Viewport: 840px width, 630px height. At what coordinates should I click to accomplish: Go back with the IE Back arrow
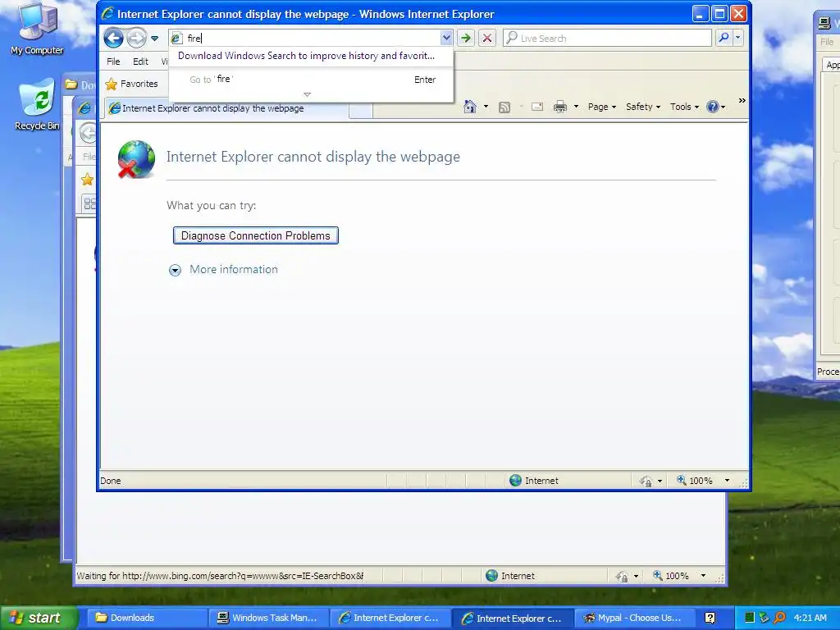pos(113,38)
